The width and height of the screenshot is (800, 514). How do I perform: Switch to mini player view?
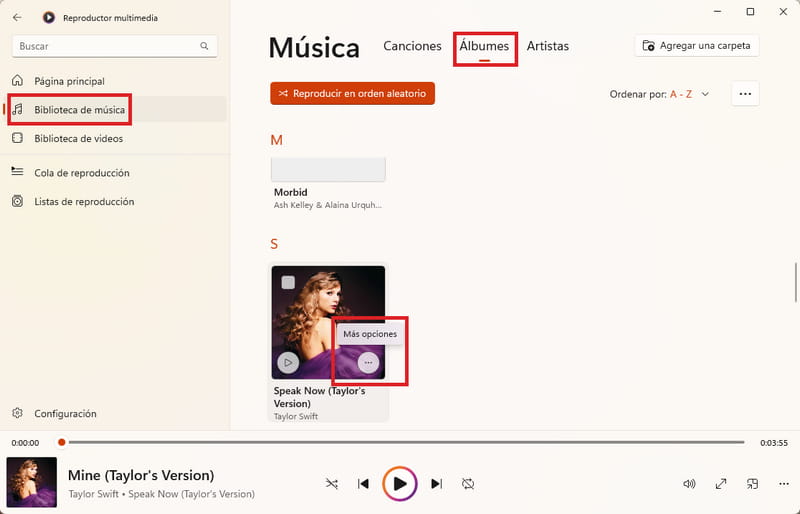753,483
